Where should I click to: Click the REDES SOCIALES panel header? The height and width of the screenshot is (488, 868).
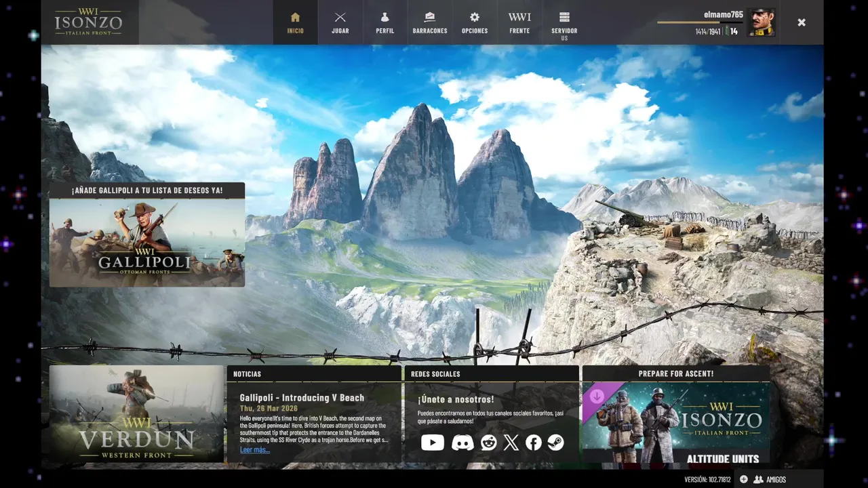(x=492, y=373)
